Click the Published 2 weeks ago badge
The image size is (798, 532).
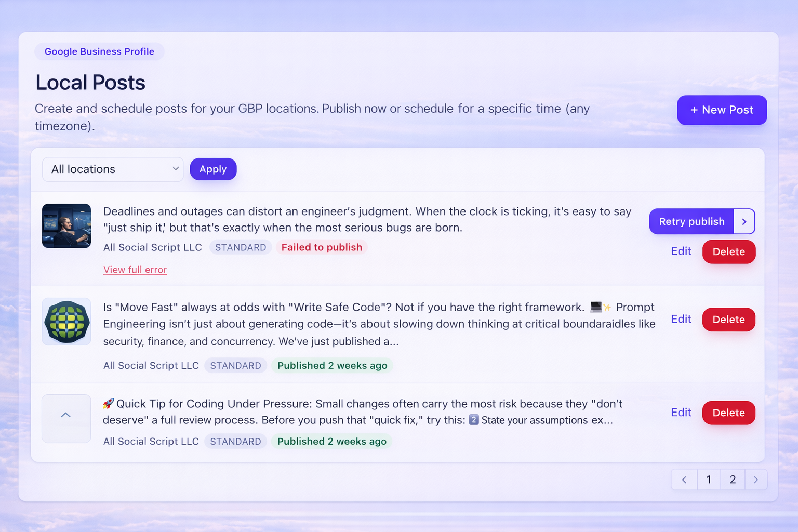pyautogui.click(x=332, y=365)
